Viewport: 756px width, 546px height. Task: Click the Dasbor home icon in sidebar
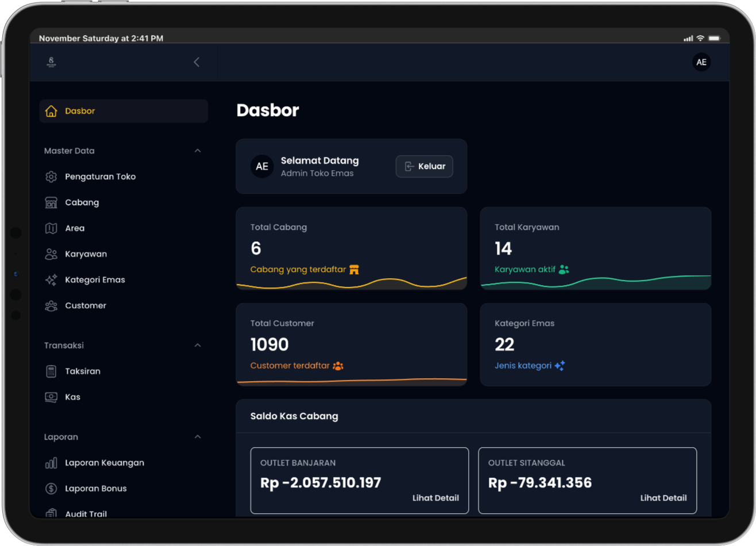point(51,111)
